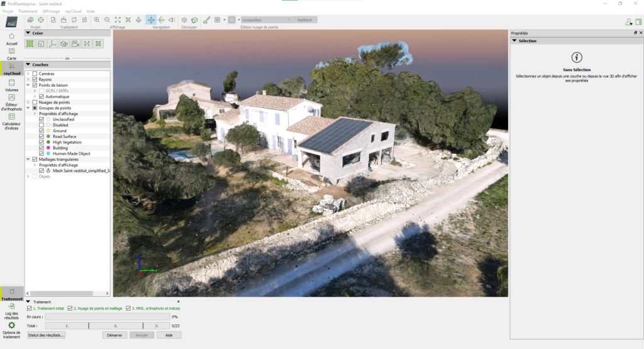644x349 pixels.
Task: Uncheck the Building point group
Action: [42, 148]
